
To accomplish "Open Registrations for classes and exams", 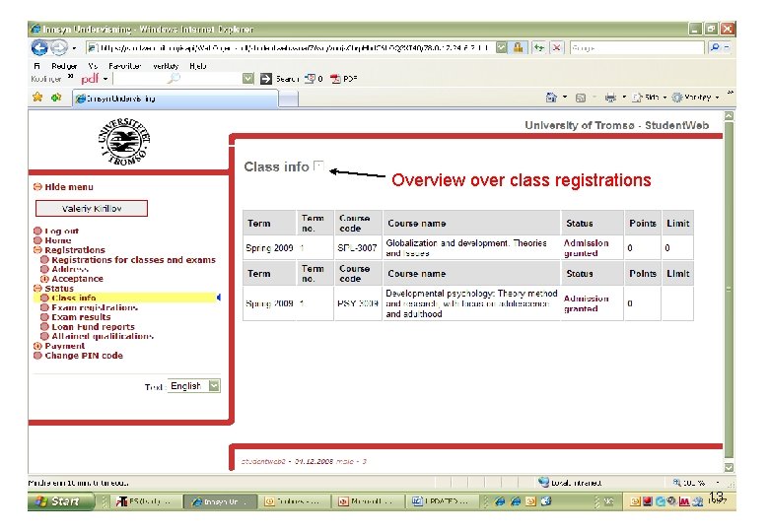I will (133, 260).
